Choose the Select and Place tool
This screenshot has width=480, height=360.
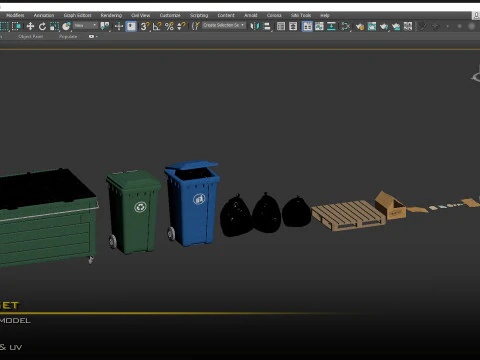click(x=66, y=26)
